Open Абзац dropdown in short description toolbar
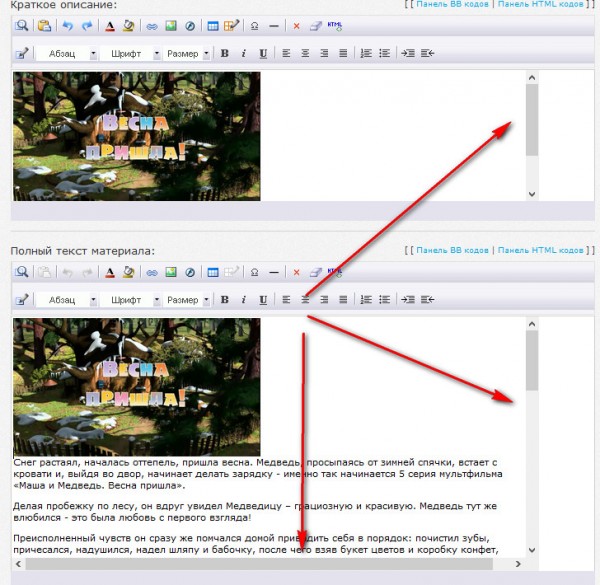This screenshot has height=585, width=600. point(67,54)
